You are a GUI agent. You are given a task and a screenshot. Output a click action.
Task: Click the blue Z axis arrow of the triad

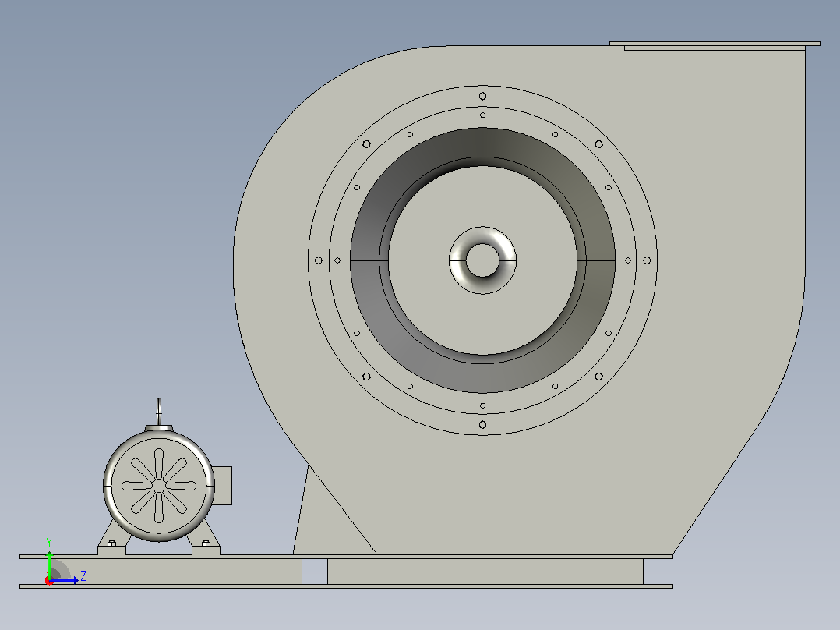coord(63,580)
